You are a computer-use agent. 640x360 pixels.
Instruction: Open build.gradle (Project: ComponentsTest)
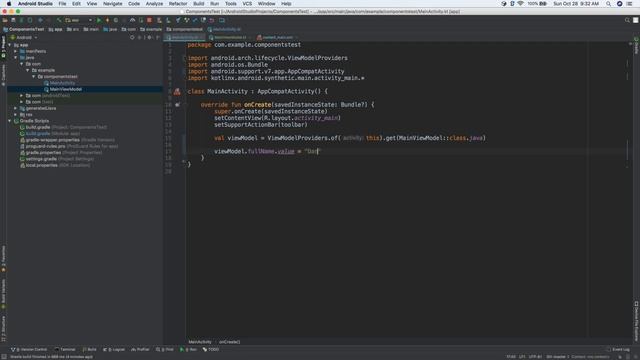pos(64,127)
